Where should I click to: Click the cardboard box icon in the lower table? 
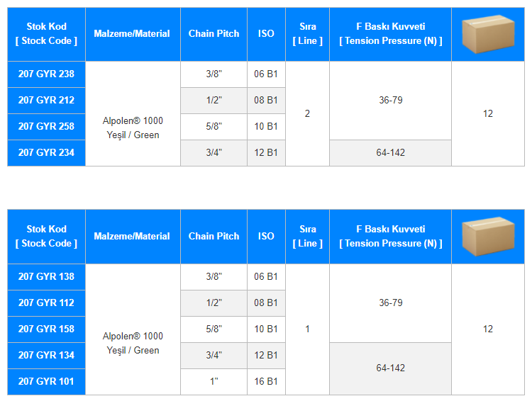coord(487,237)
